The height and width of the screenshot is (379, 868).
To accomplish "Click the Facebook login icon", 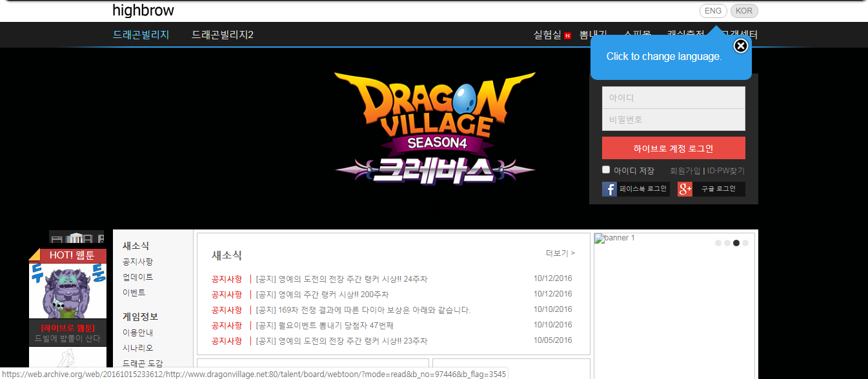I will coord(609,189).
